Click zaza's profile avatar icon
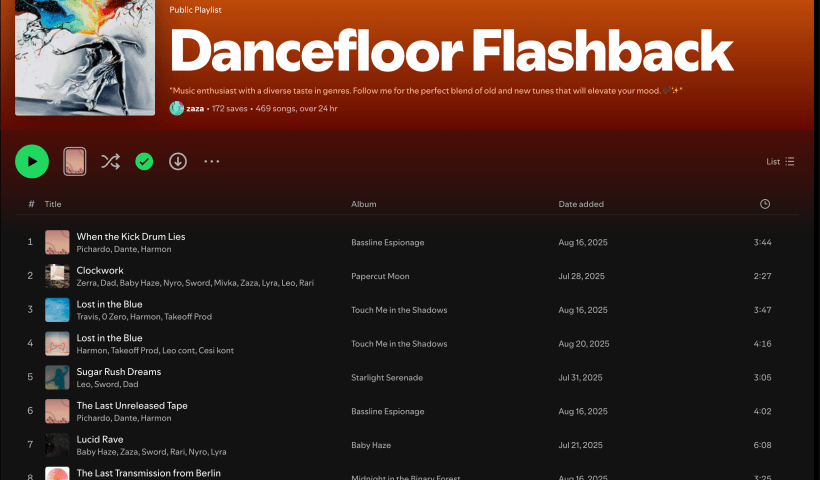 pos(177,108)
